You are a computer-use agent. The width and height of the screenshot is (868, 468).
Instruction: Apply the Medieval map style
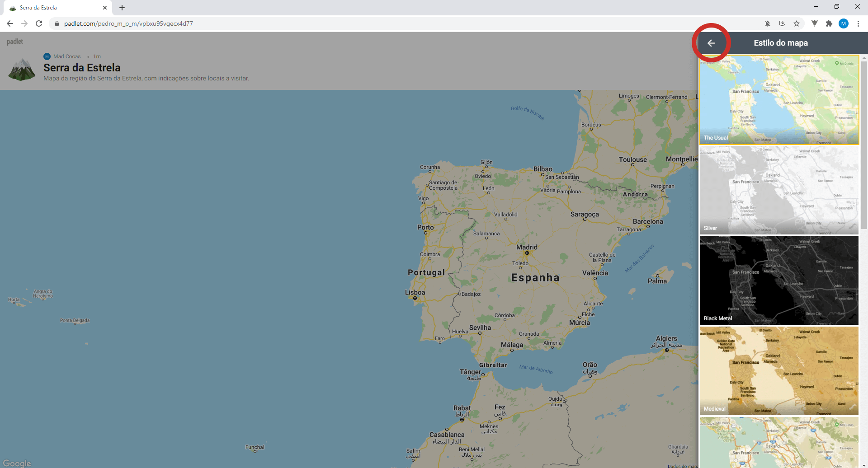tap(779, 371)
